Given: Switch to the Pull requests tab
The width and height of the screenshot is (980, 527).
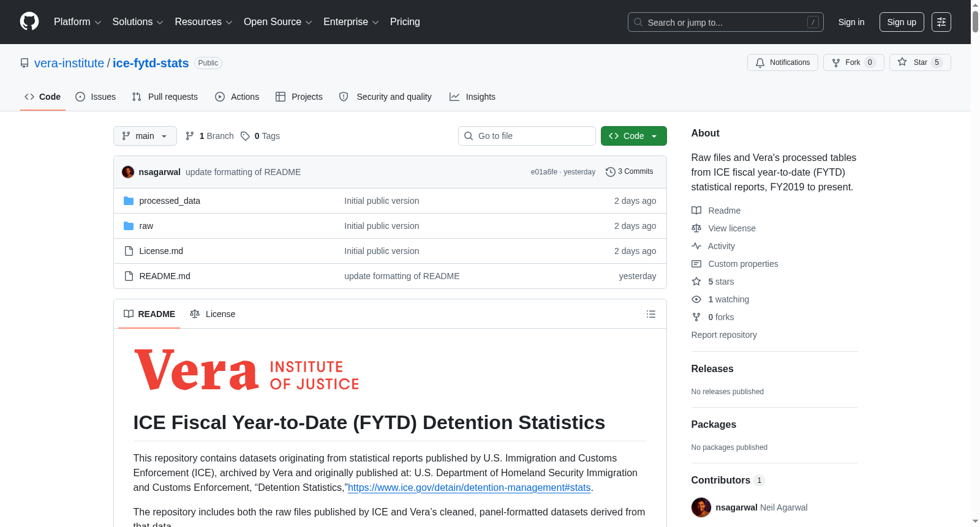Looking at the screenshot, I should 165,97.
